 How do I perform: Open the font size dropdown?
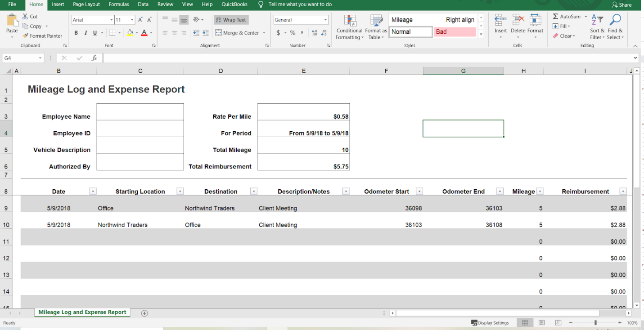click(132, 20)
